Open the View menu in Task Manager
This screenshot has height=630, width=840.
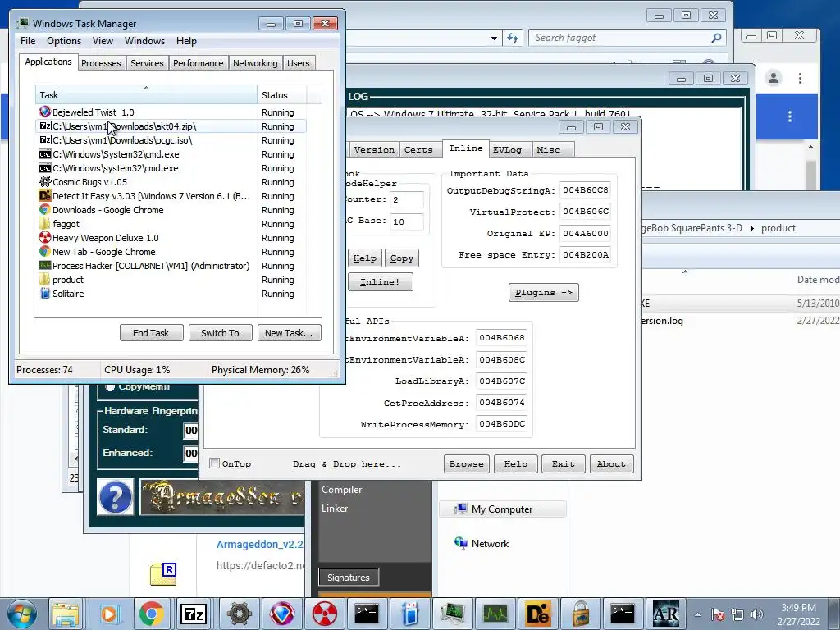pyautogui.click(x=103, y=41)
